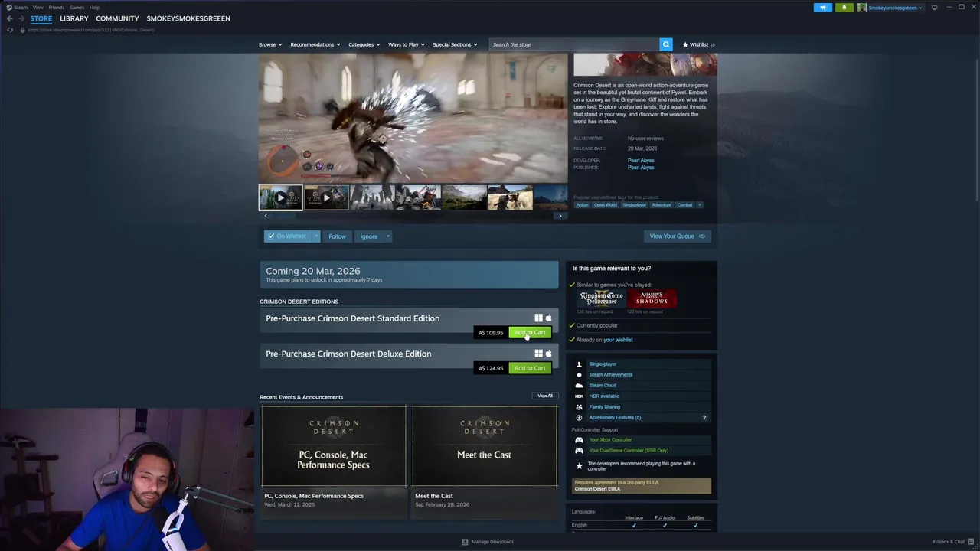
Task: Open the announcements megaphone icon
Action: tap(822, 8)
